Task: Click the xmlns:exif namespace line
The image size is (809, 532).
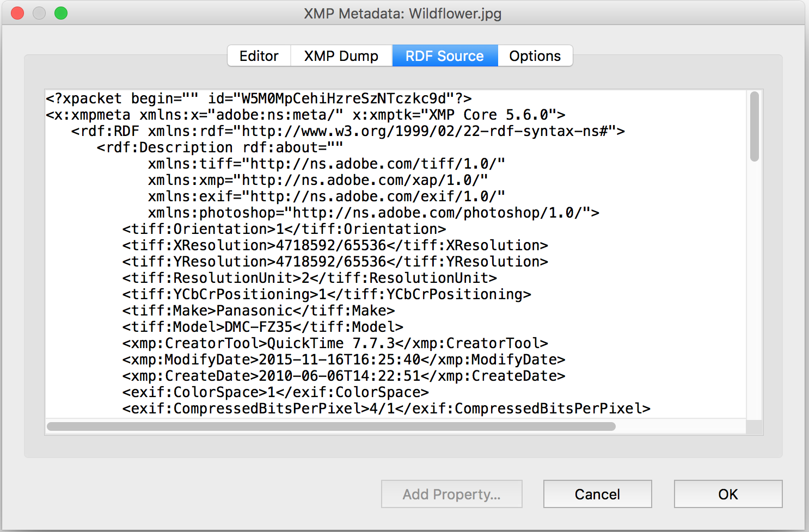Action: click(x=327, y=196)
